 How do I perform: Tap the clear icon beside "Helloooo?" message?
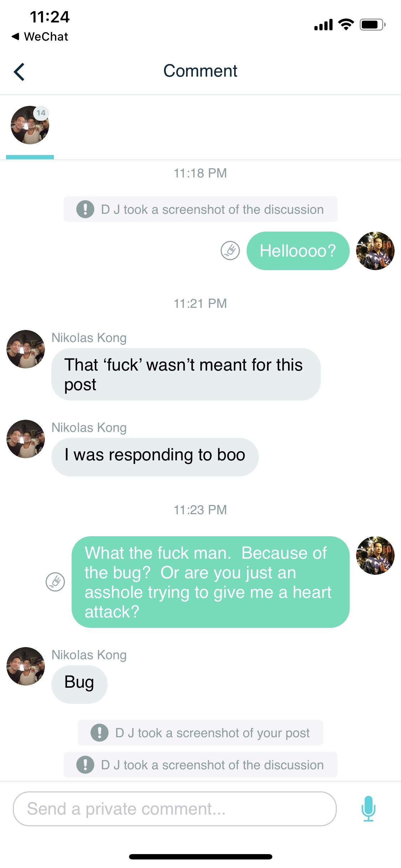click(230, 250)
